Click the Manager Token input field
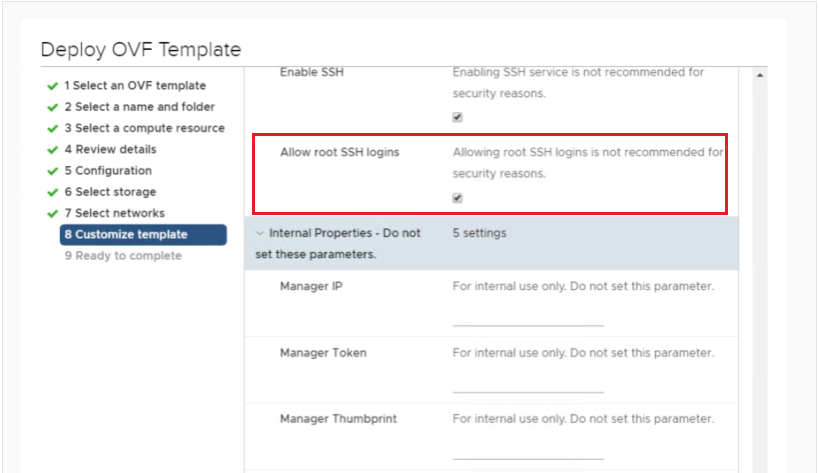Image resolution: width=819 pixels, height=473 pixels. 528,383
